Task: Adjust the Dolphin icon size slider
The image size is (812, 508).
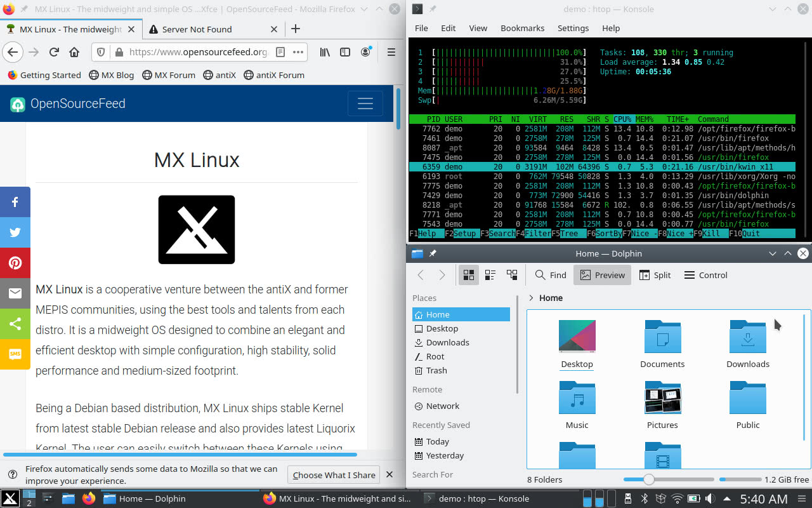Action: click(648, 479)
